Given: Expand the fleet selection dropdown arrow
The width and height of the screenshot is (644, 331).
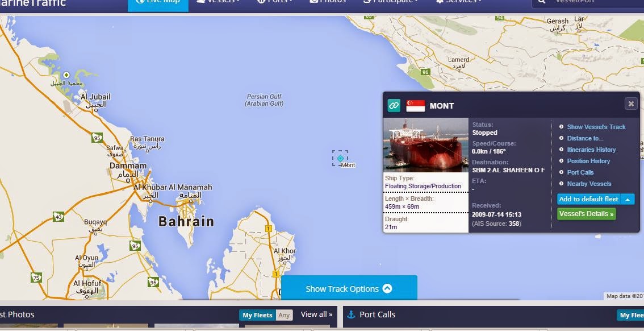Looking at the screenshot, I should (x=628, y=199).
